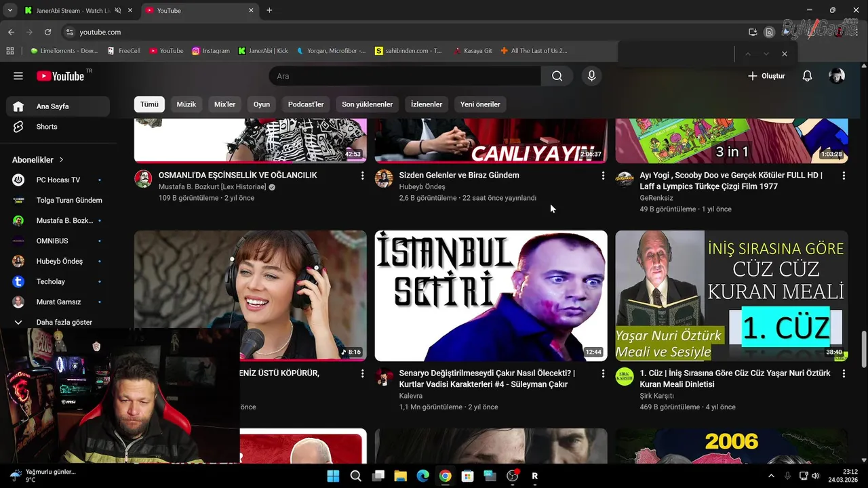Image resolution: width=868 pixels, height=488 pixels.
Task: Open Tolga Turan Gündem subscription
Action: pyautogui.click(x=58, y=200)
